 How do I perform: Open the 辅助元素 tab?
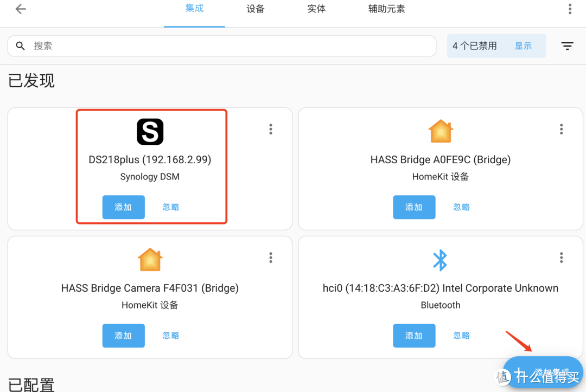[x=386, y=9]
